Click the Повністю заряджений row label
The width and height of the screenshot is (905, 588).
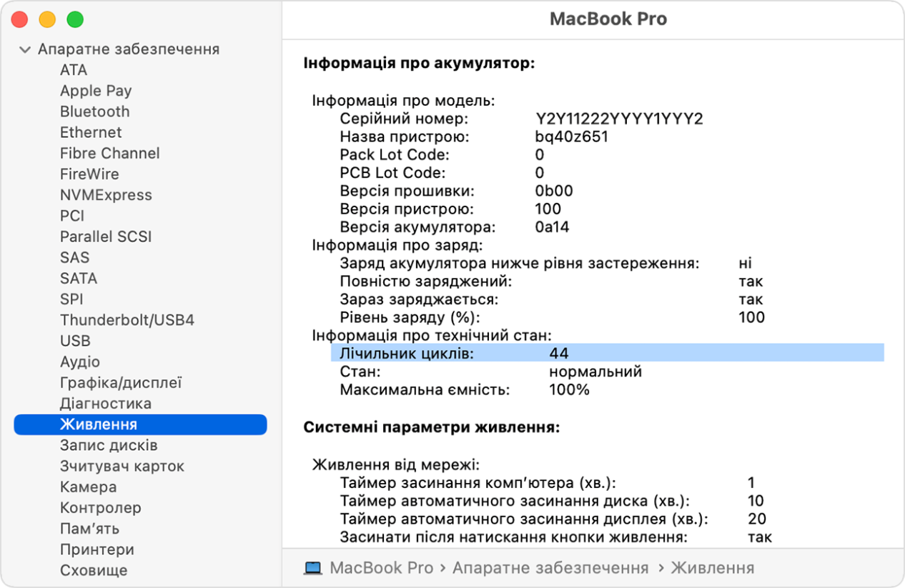pos(426,281)
